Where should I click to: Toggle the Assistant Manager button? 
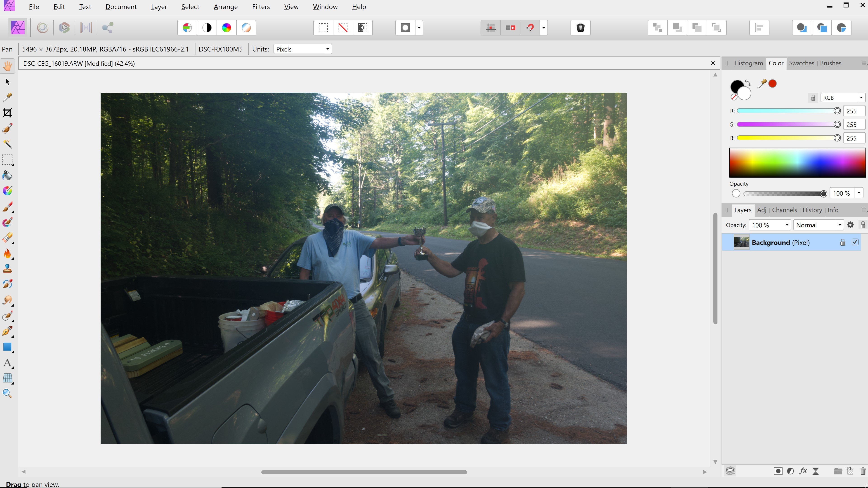click(580, 28)
